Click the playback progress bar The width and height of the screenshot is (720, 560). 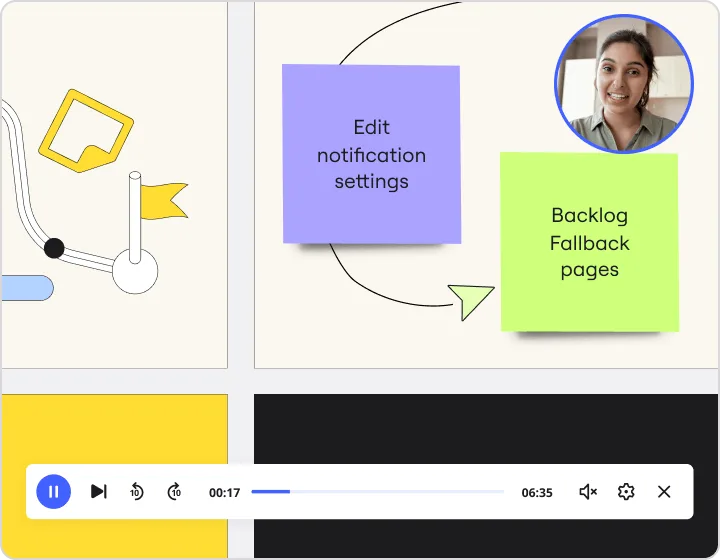pyautogui.click(x=377, y=492)
